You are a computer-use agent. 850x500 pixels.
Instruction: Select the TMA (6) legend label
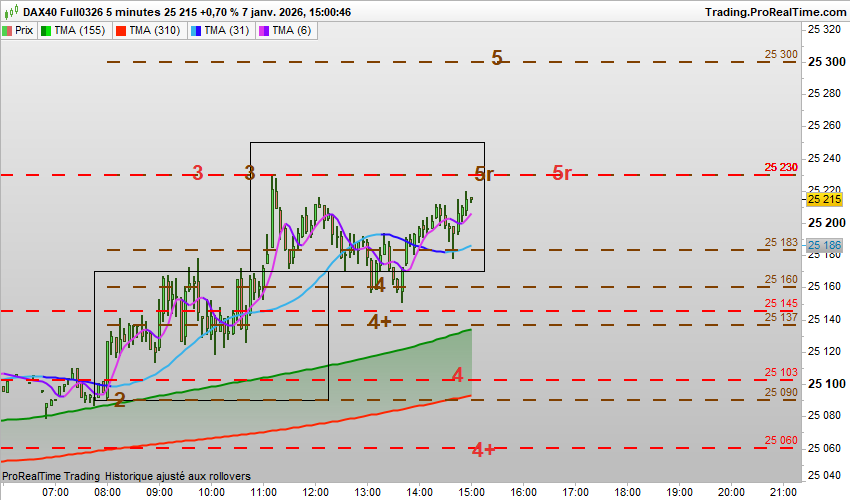click(x=292, y=30)
